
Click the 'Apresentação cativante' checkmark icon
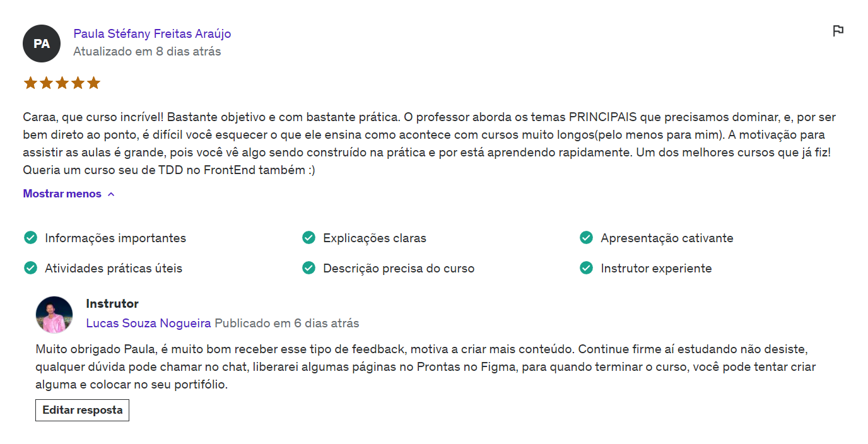tap(586, 238)
